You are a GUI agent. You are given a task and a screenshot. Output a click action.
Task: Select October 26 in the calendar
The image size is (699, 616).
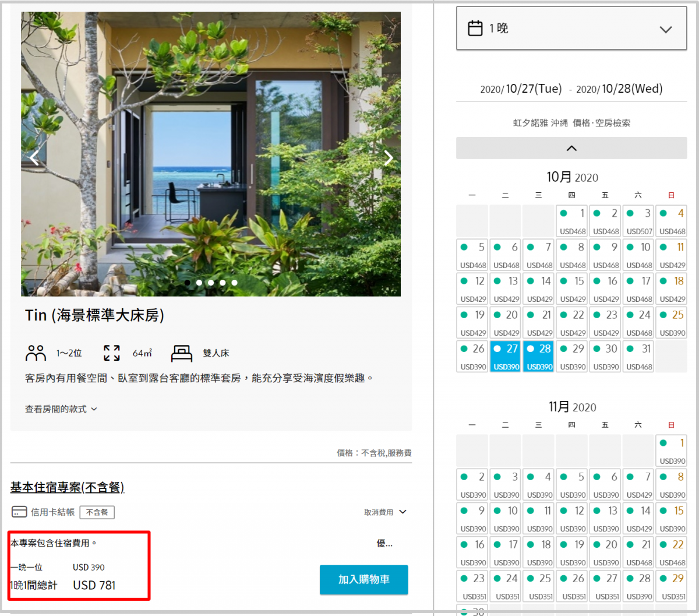coord(472,356)
